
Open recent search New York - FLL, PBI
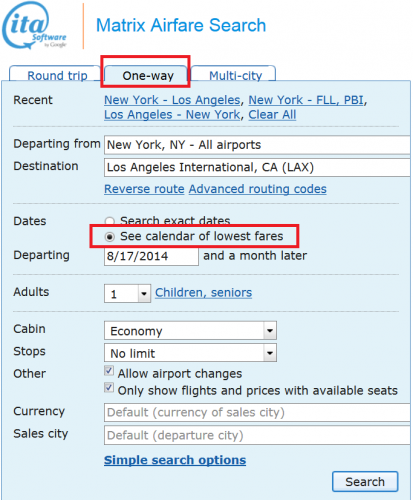[x=306, y=100]
